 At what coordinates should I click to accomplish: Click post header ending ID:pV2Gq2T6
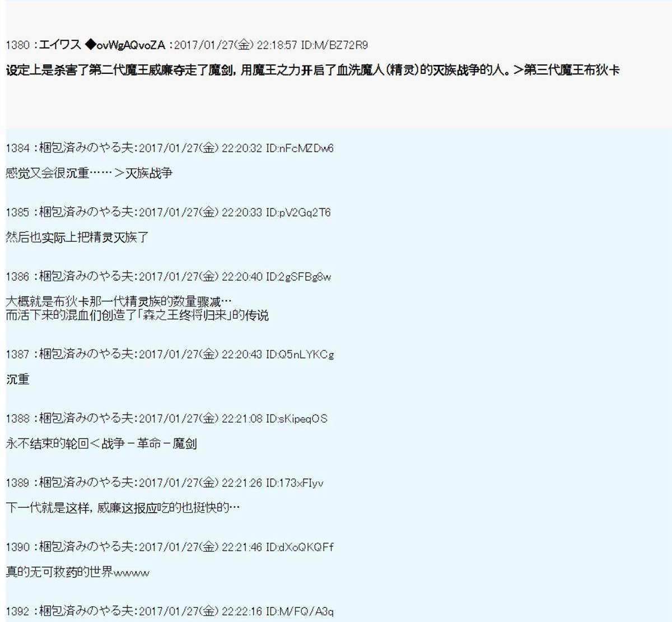click(x=168, y=212)
